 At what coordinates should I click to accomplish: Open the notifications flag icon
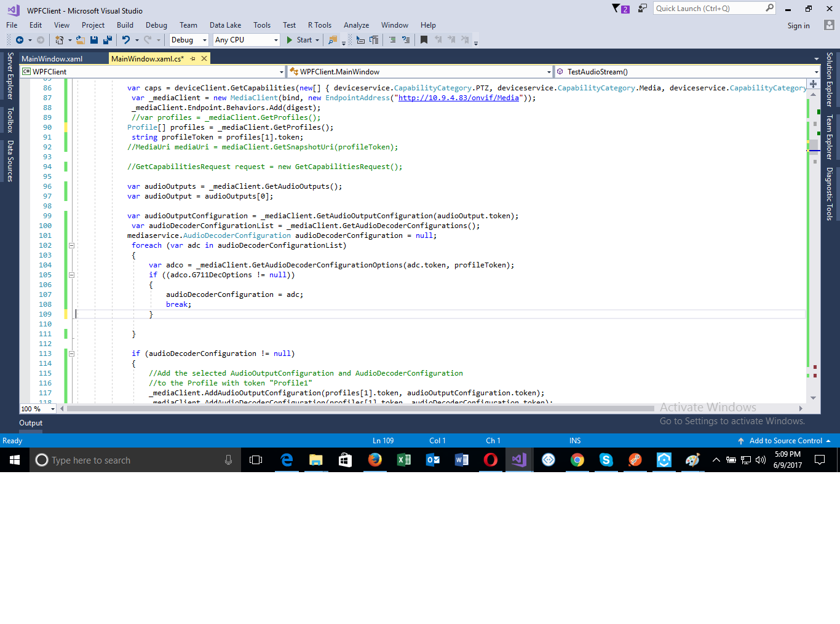coord(620,9)
